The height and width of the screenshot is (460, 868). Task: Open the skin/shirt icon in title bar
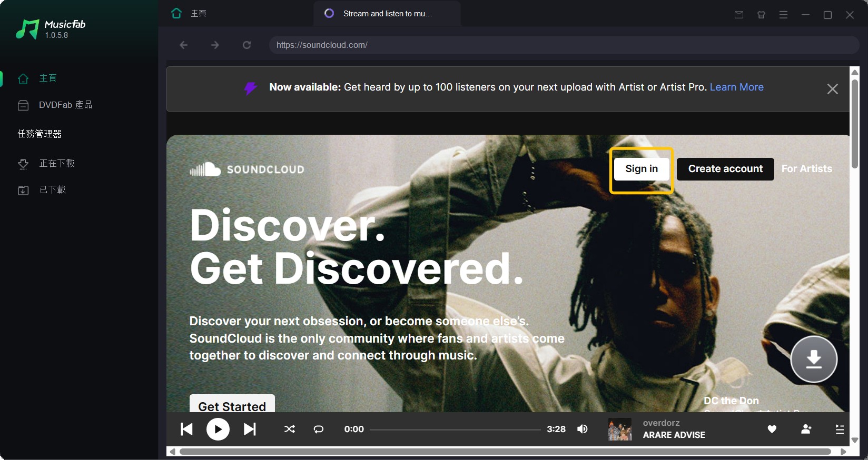(761, 15)
